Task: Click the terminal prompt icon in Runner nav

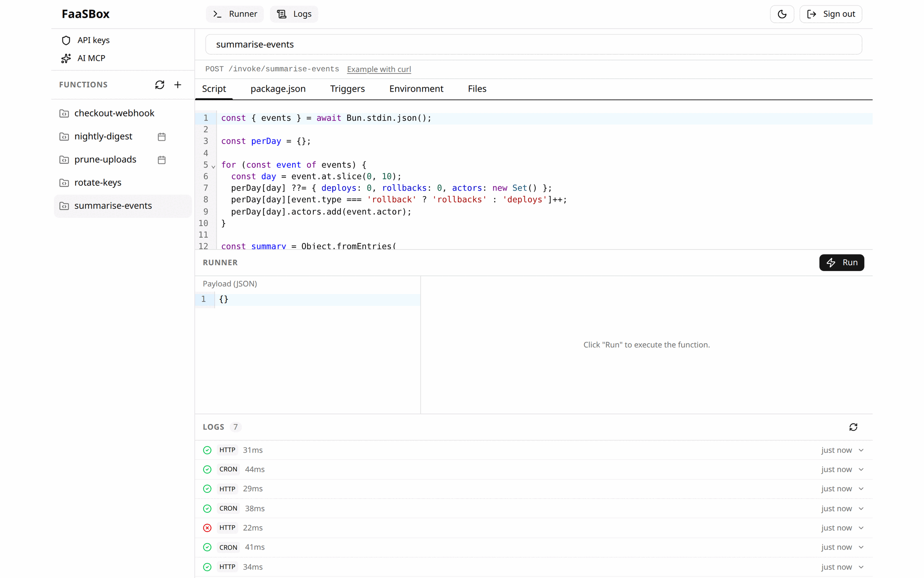Action: pos(217,14)
